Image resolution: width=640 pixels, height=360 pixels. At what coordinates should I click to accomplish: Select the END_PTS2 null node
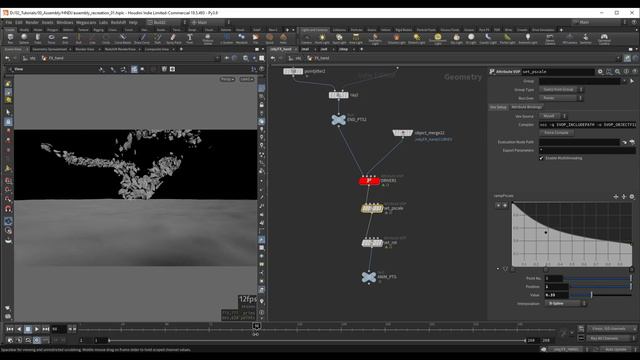(338, 120)
